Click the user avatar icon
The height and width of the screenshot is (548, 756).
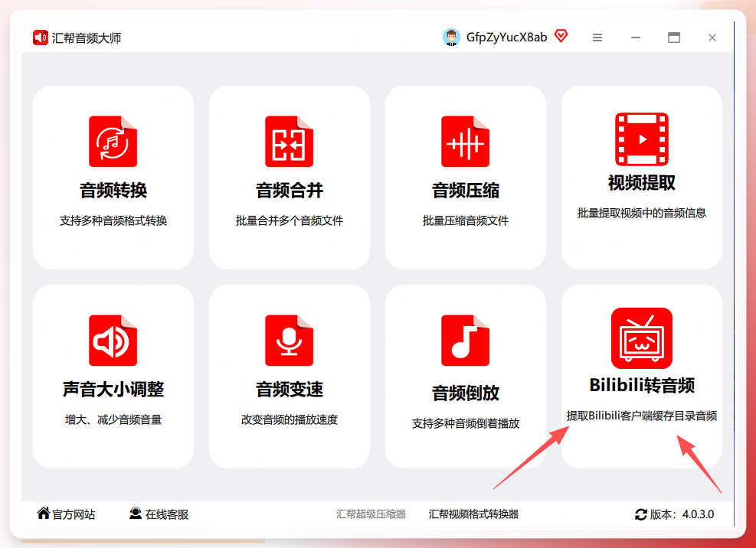(x=451, y=37)
